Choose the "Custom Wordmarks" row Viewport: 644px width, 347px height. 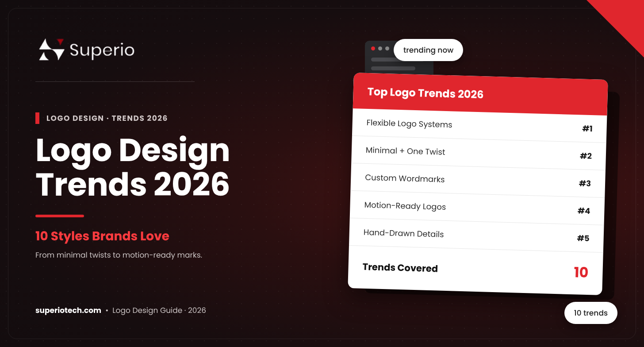[477, 181]
